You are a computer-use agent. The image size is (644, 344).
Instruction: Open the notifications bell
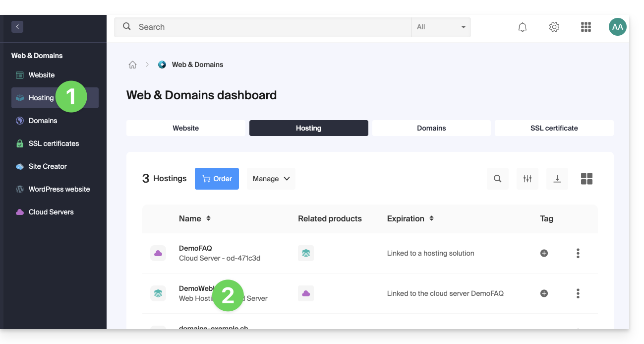(522, 27)
